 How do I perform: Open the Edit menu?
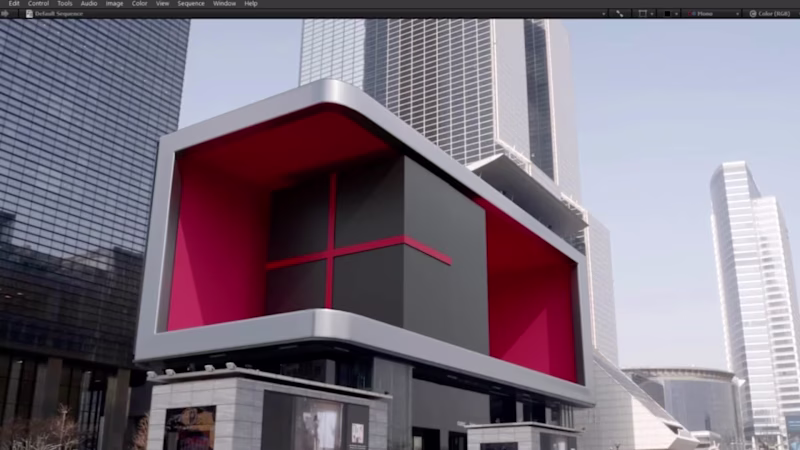tap(14, 4)
